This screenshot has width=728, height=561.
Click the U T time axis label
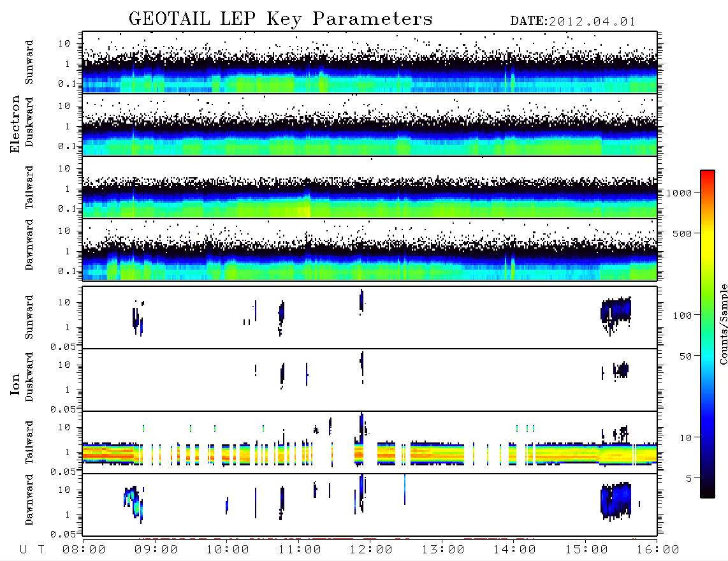[x=32, y=550]
